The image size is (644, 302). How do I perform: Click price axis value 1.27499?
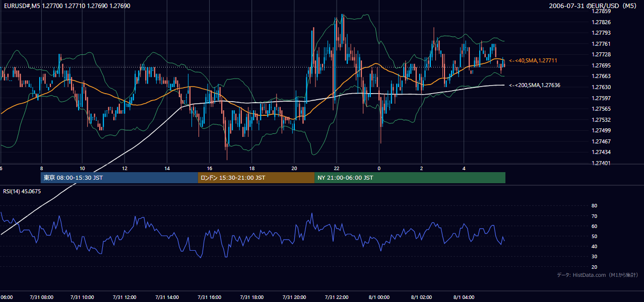click(x=601, y=130)
